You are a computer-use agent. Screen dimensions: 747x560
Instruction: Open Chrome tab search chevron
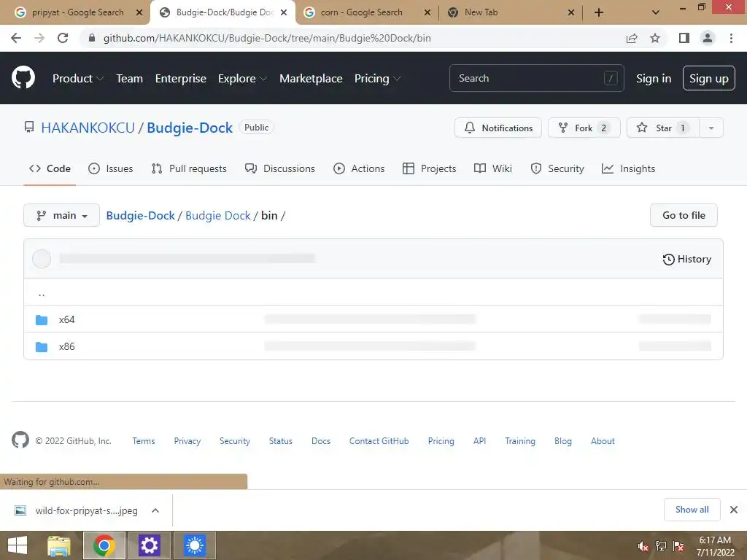point(656,12)
